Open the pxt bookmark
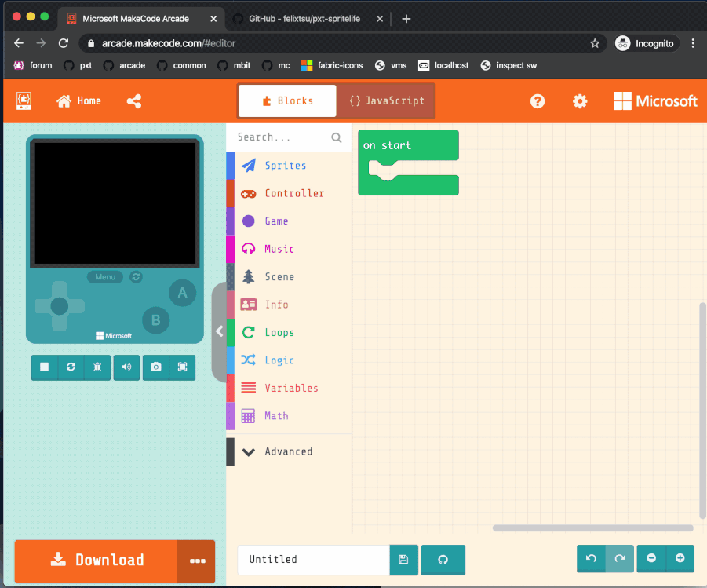 point(78,65)
